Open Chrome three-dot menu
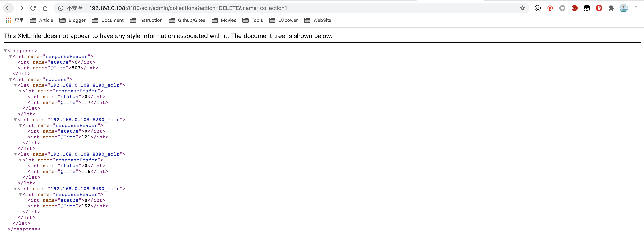The image size is (644, 232). point(636,8)
